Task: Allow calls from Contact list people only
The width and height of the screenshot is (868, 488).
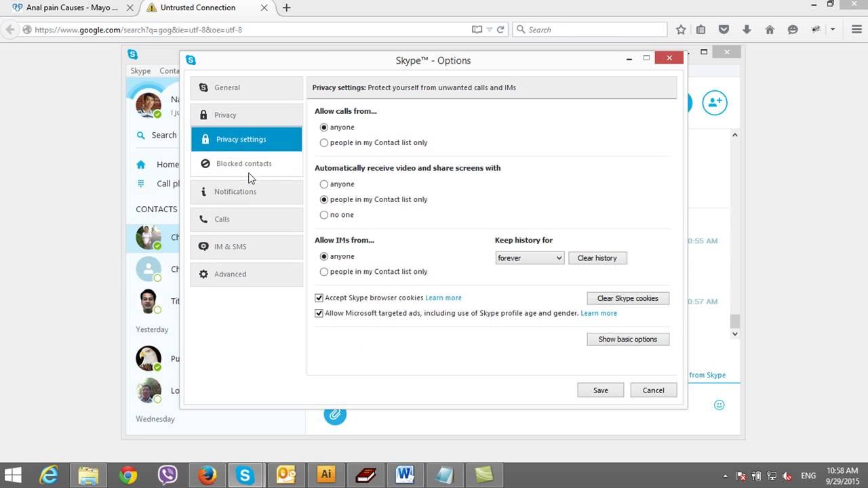Action: click(324, 143)
